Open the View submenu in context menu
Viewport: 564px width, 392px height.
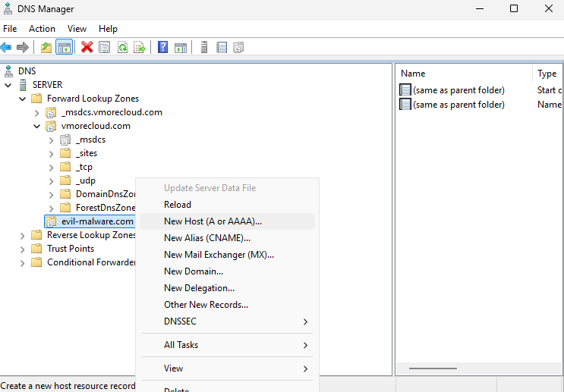point(227,368)
